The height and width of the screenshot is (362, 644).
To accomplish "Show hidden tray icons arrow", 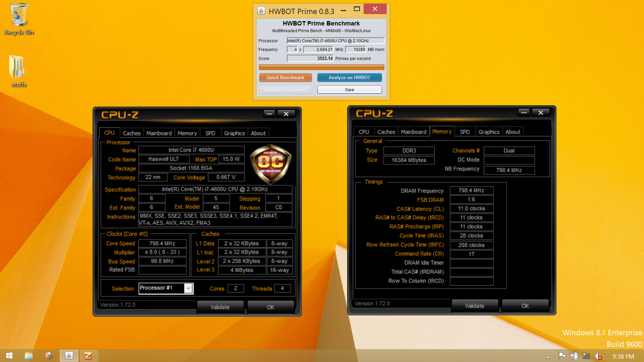I will click(548, 357).
